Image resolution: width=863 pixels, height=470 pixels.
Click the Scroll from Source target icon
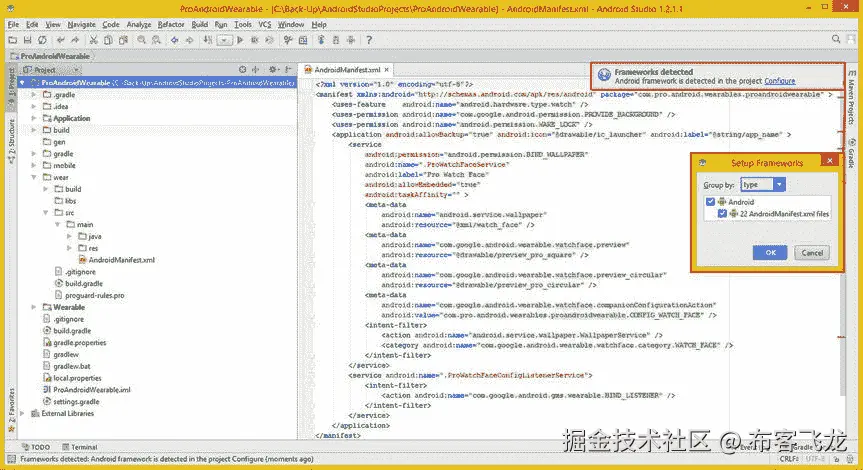pyautogui.click(x=242, y=70)
